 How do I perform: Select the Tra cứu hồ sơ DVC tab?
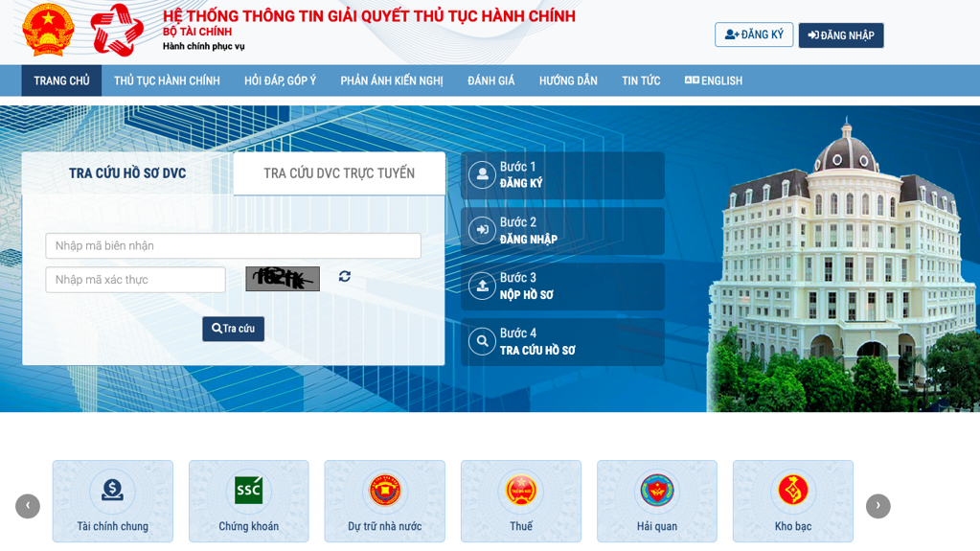point(127,173)
